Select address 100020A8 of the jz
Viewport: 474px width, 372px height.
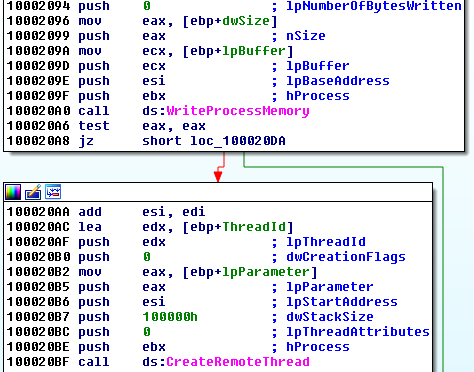(38, 141)
